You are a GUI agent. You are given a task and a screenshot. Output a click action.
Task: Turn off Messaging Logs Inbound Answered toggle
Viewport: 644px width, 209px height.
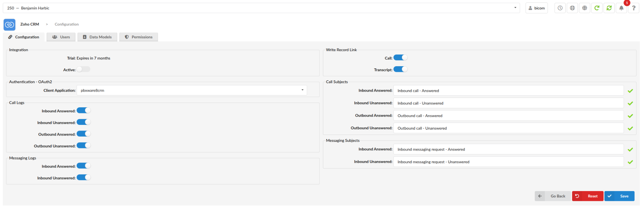click(x=84, y=166)
